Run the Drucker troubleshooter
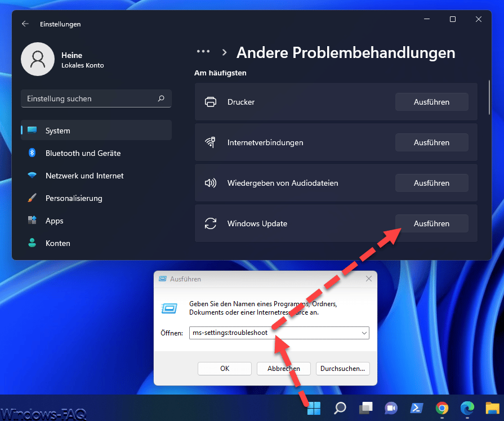 pos(431,102)
